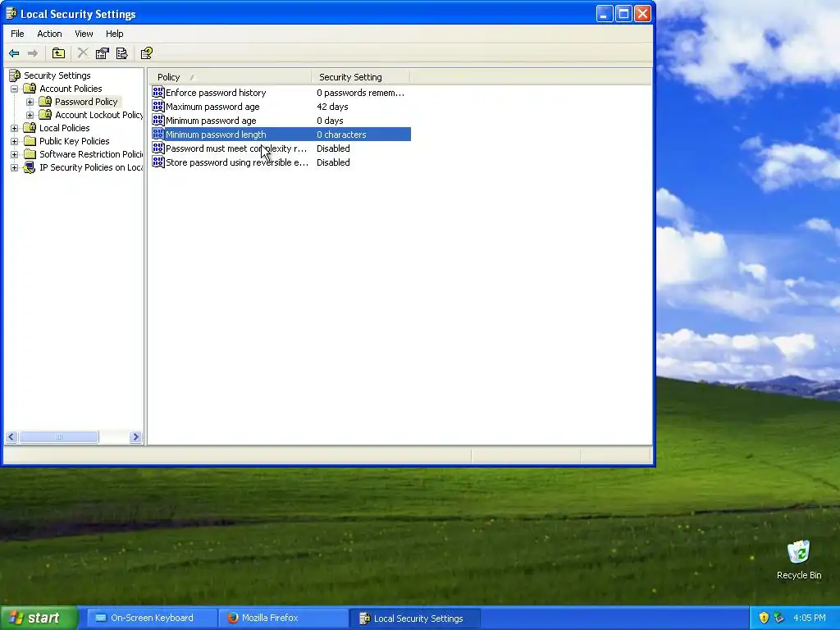Click the Back arrow toolbar icon

pos(14,53)
